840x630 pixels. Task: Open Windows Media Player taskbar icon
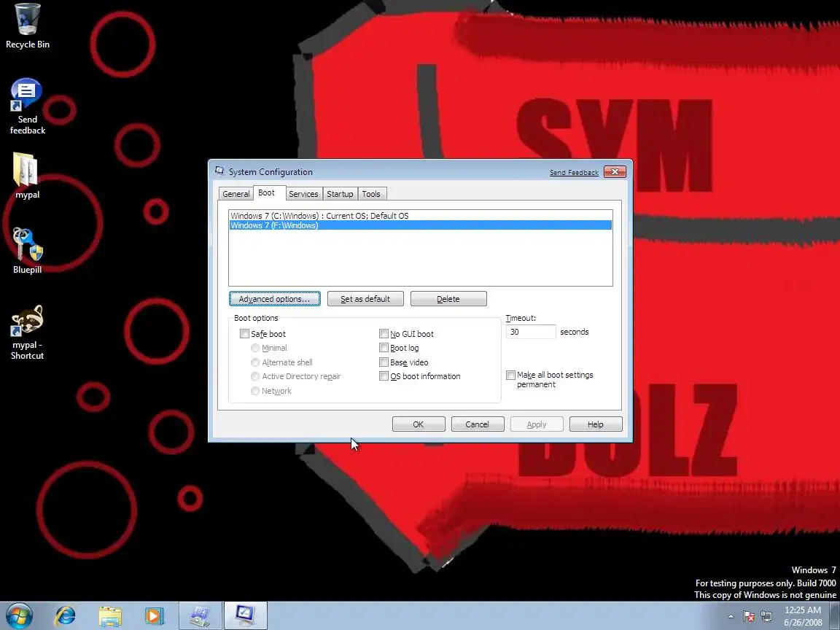click(x=154, y=616)
